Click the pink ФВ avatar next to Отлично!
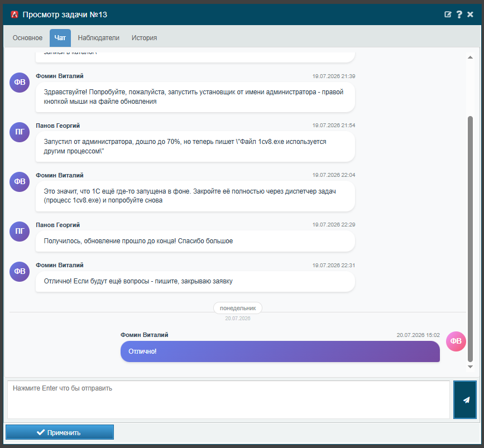This screenshot has height=448, width=484. (x=456, y=341)
